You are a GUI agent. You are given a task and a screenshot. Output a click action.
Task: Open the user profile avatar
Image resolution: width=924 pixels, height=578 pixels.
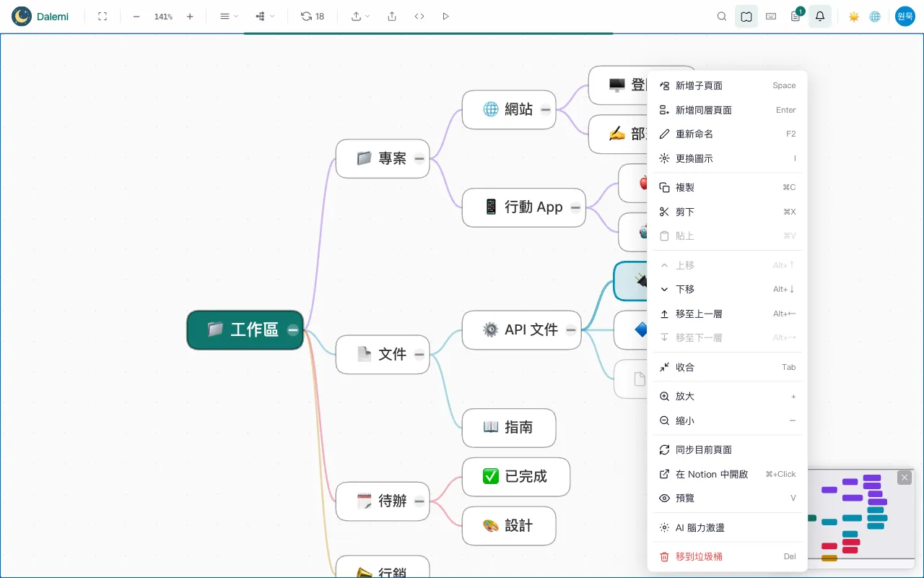(905, 16)
